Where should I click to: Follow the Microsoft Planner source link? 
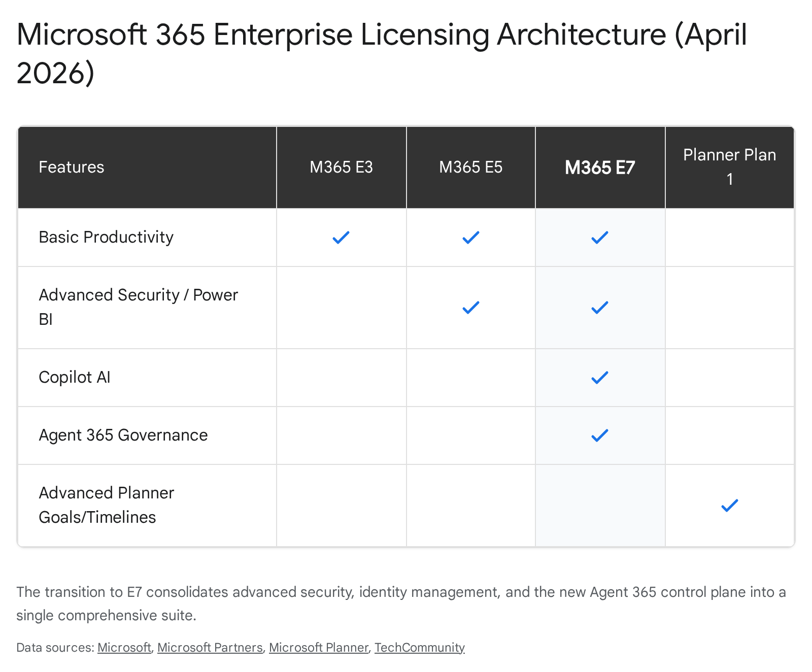point(318,648)
